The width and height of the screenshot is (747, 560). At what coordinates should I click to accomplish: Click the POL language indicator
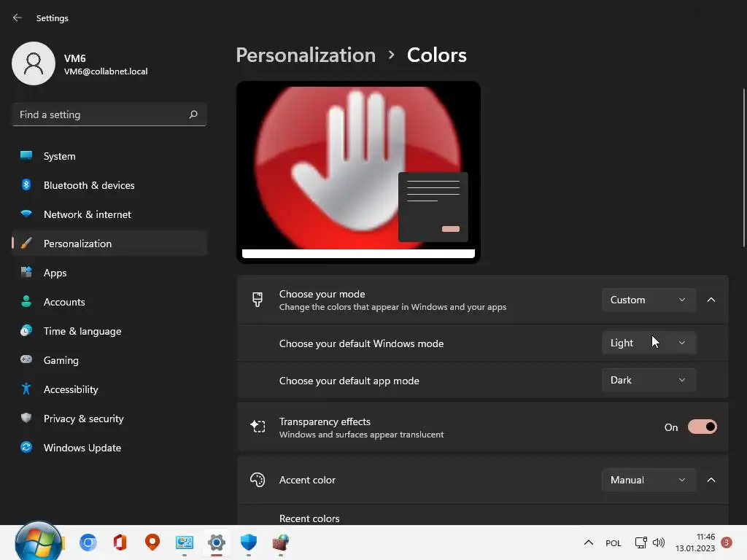point(613,542)
